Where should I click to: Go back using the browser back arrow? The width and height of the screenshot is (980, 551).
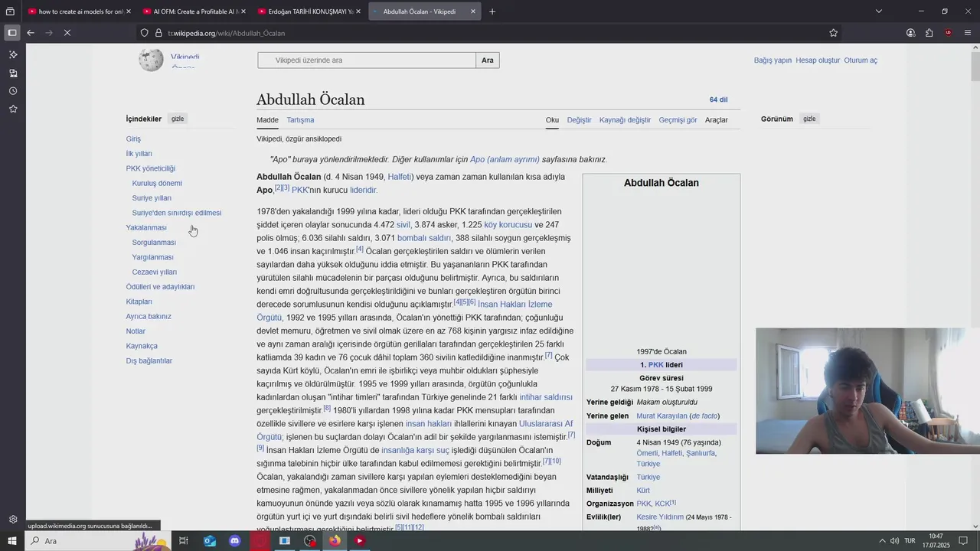click(31, 33)
